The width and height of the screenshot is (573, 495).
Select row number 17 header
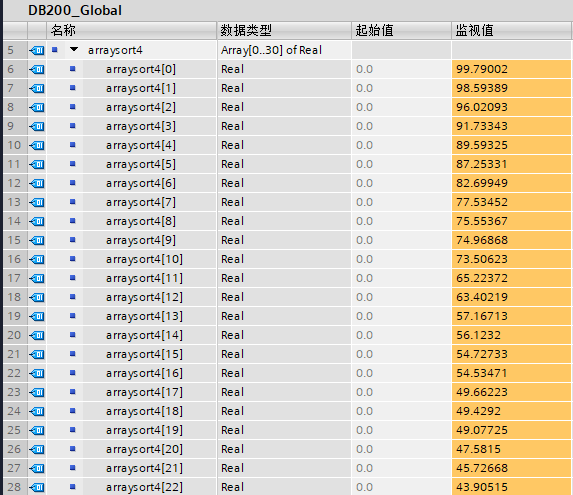click(15, 278)
